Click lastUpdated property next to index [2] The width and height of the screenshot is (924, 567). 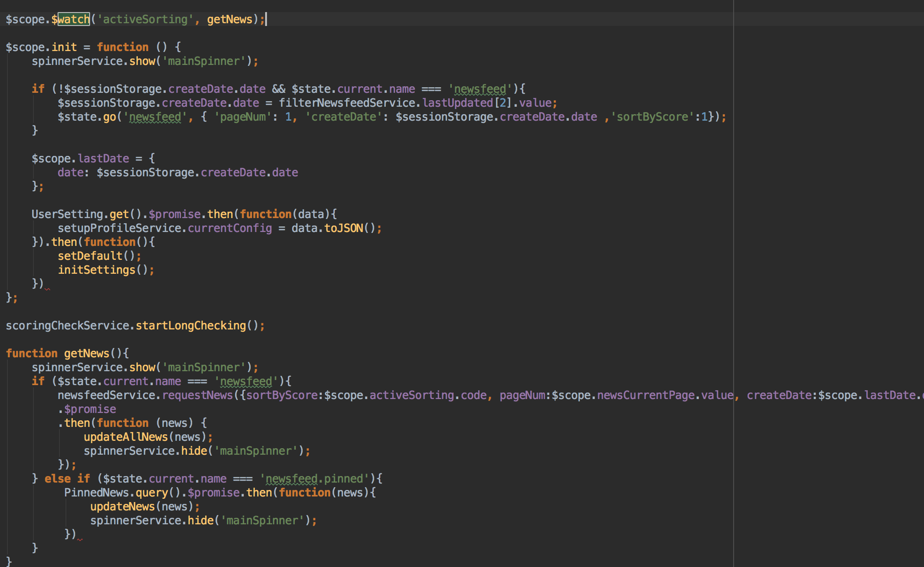(457, 103)
